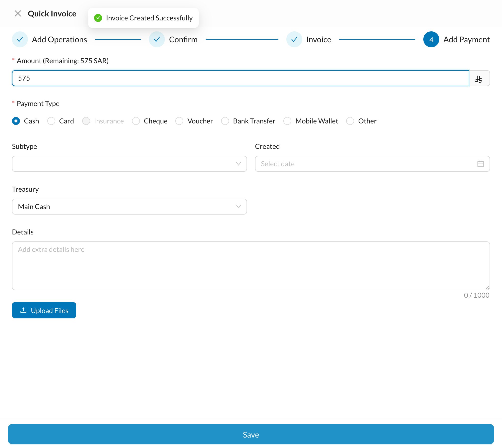Click the 0 / 1000 character counter
Screen dimensions: 502x448
[x=477, y=295]
